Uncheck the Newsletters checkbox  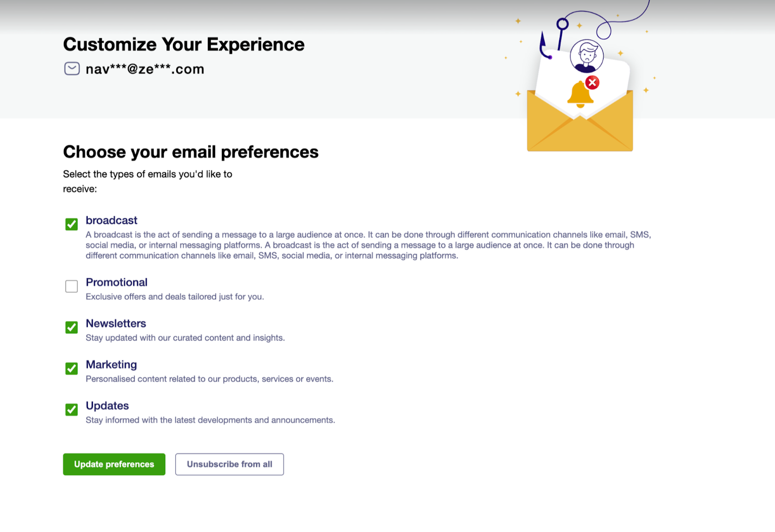[72, 328]
